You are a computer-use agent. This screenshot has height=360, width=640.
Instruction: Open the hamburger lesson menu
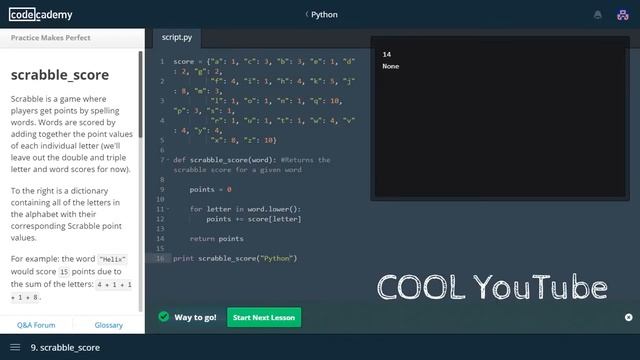15,347
